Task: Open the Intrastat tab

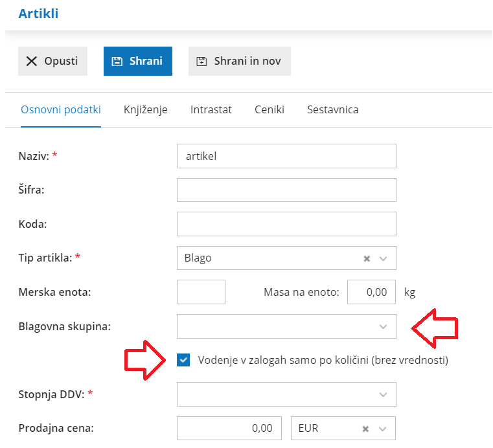Action: pos(211,109)
